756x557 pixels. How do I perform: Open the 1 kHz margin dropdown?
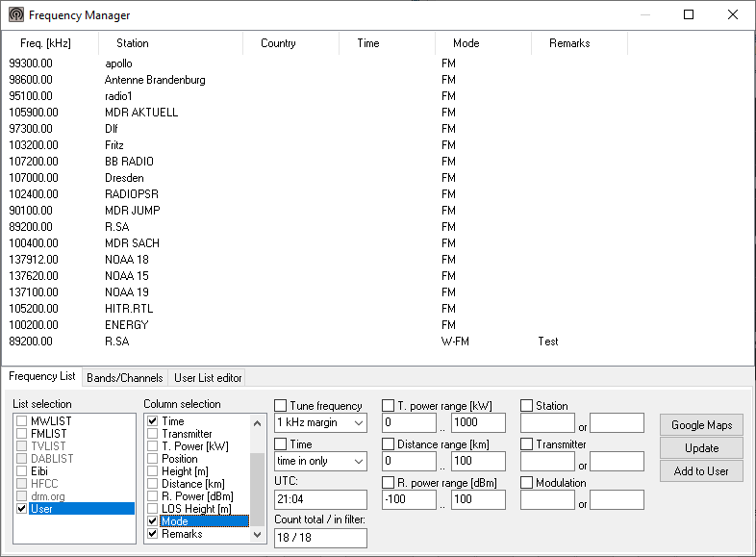[x=320, y=423]
